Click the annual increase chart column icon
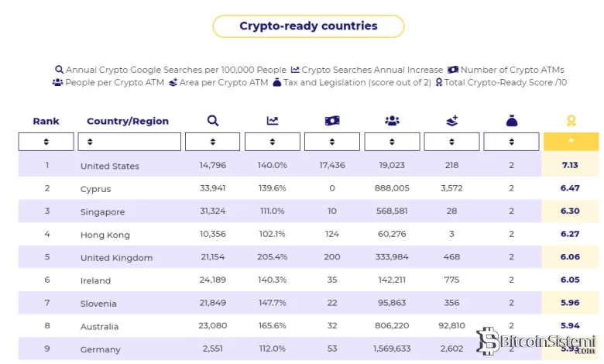Screen dimensions: 604x364 click(273, 120)
